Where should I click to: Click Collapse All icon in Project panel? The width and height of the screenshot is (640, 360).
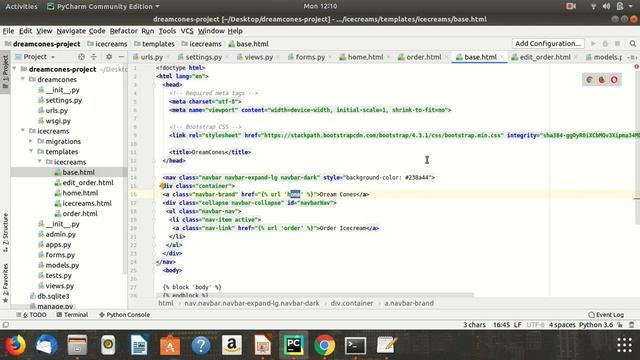pyautogui.click(x=94, y=57)
